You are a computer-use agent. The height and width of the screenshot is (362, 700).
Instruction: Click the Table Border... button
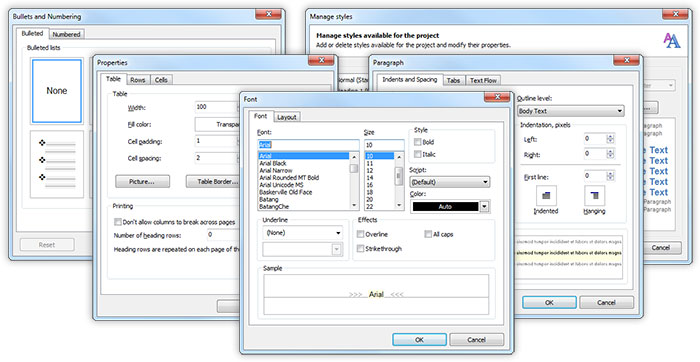click(212, 182)
